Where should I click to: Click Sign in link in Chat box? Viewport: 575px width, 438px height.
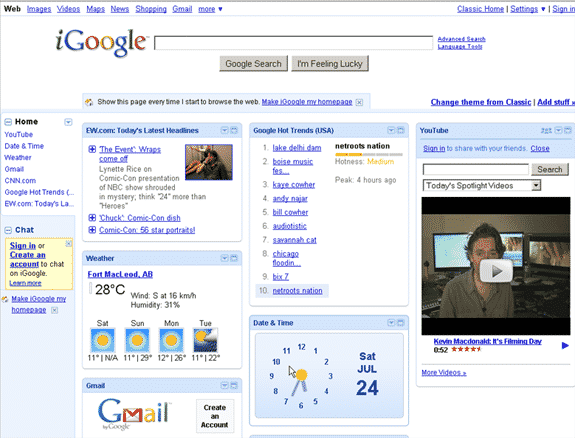click(23, 246)
